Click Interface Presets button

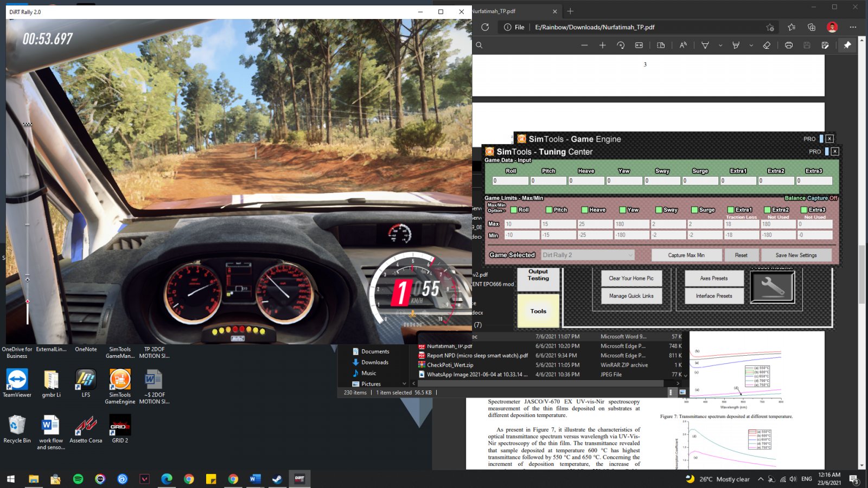(x=714, y=296)
